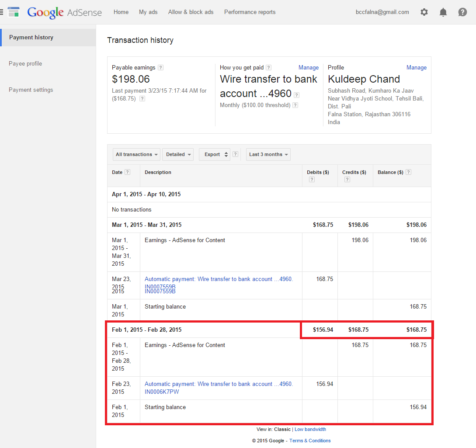Click Manage link for Profile
Screen dimensions: 476x448
tap(417, 68)
